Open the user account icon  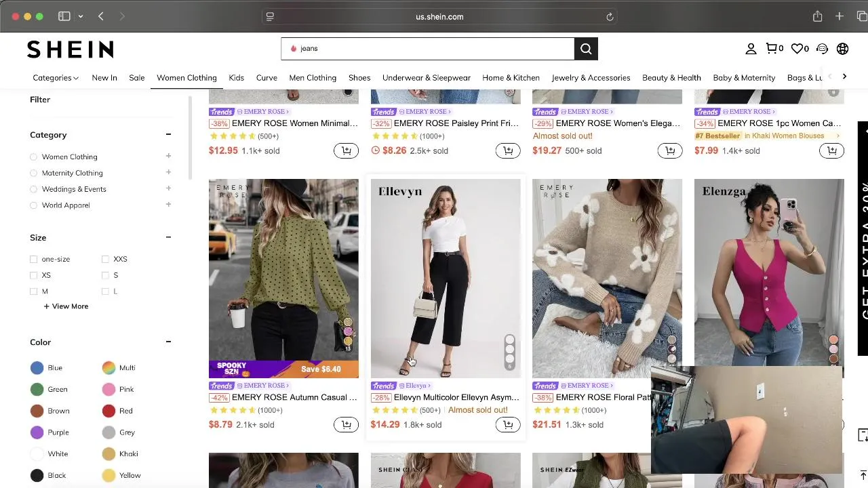coord(751,49)
